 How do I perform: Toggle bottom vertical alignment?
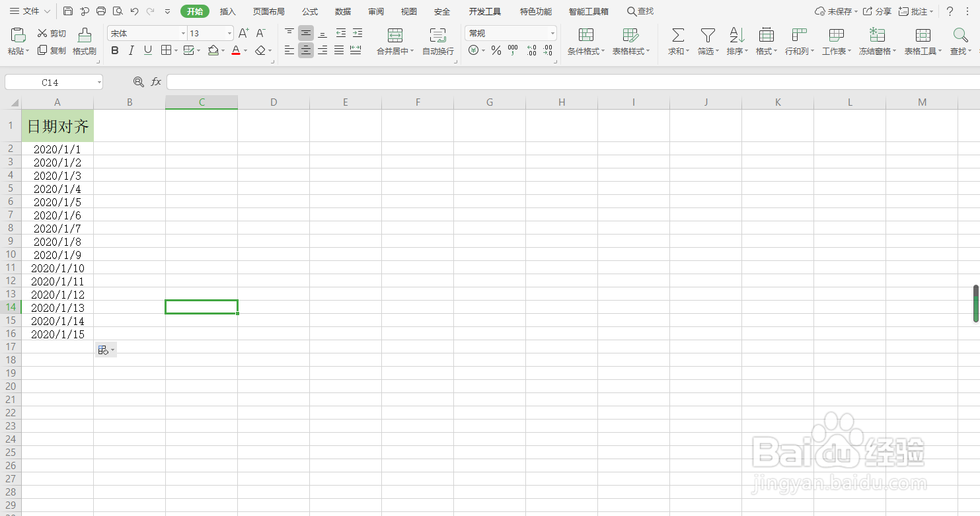322,33
